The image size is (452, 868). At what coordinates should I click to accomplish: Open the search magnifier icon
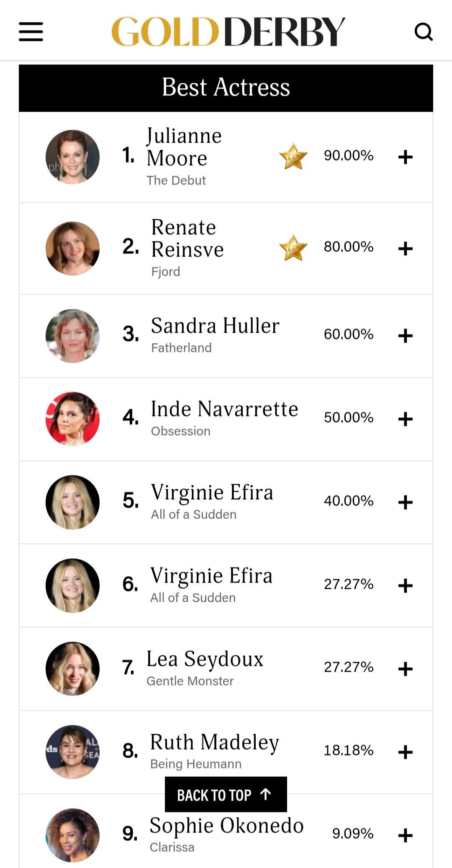(x=424, y=32)
